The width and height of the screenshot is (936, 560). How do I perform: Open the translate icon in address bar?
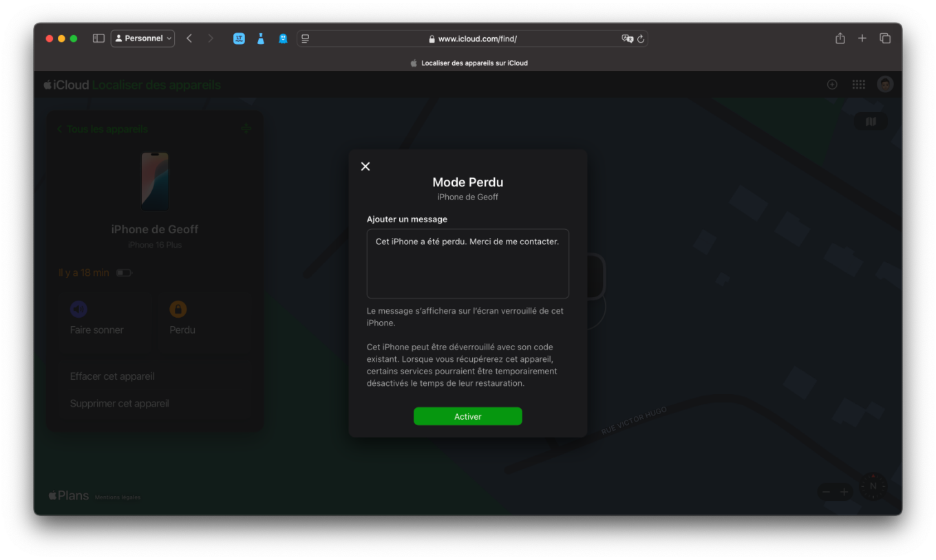pyautogui.click(x=628, y=39)
